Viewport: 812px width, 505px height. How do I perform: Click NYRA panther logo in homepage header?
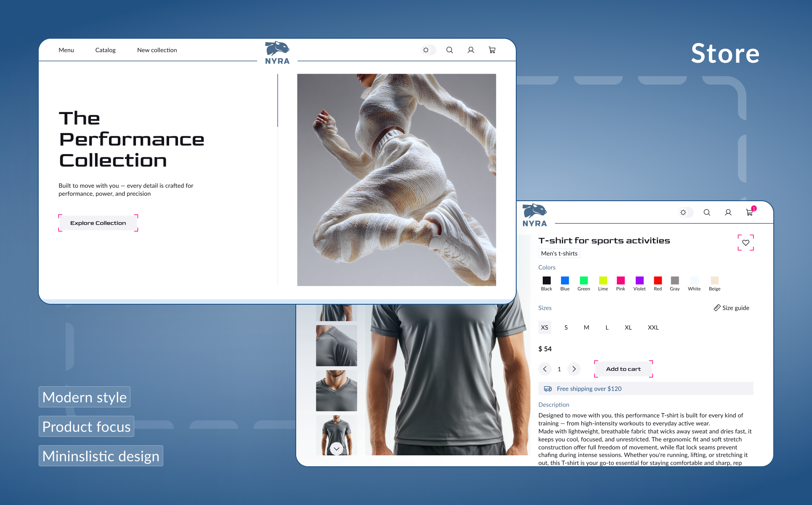click(x=277, y=53)
